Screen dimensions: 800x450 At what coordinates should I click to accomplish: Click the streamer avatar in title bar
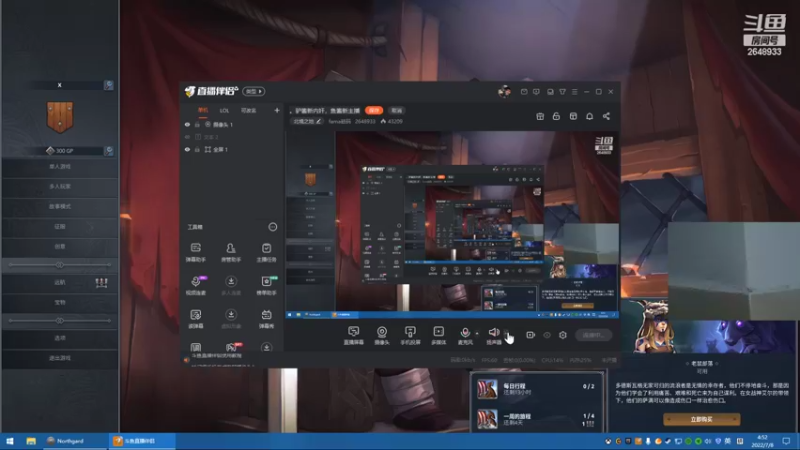(x=504, y=92)
